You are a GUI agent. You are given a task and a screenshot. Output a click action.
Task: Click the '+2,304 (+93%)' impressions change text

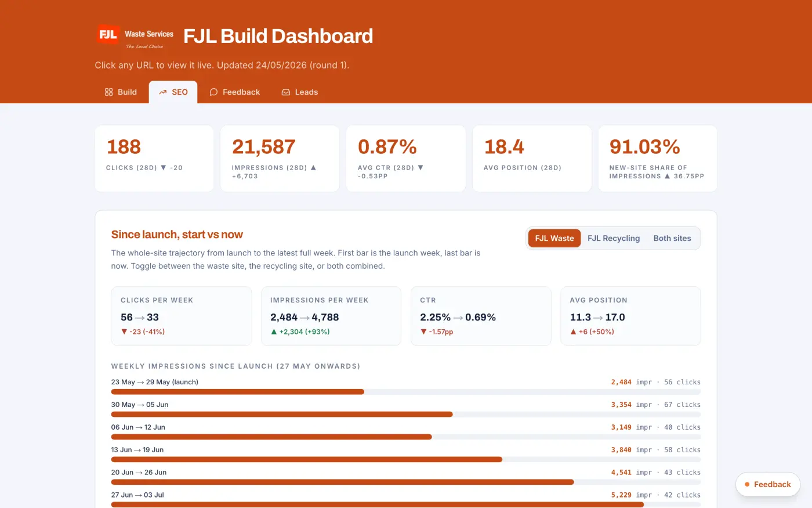coord(300,332)
